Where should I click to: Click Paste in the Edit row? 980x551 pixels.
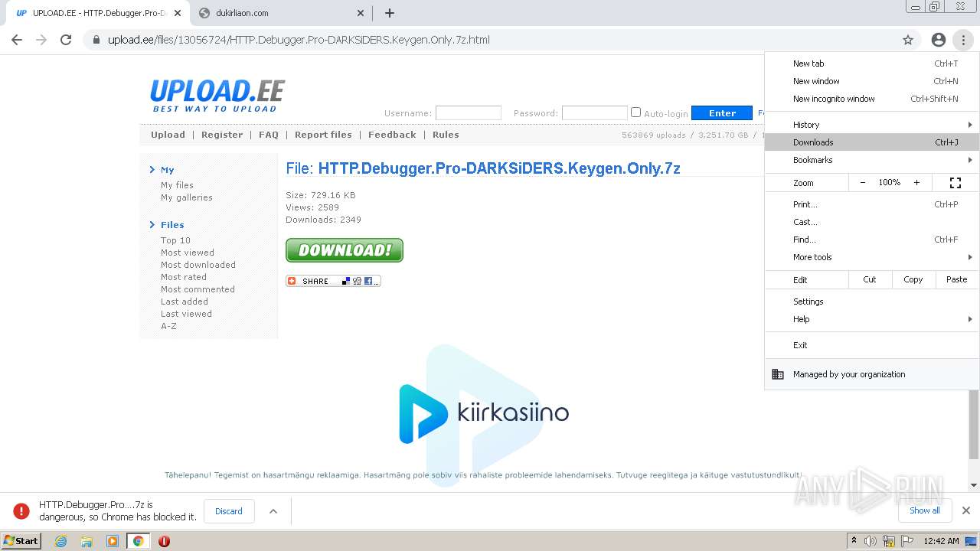pyautogui.click(x=957, y=279)
